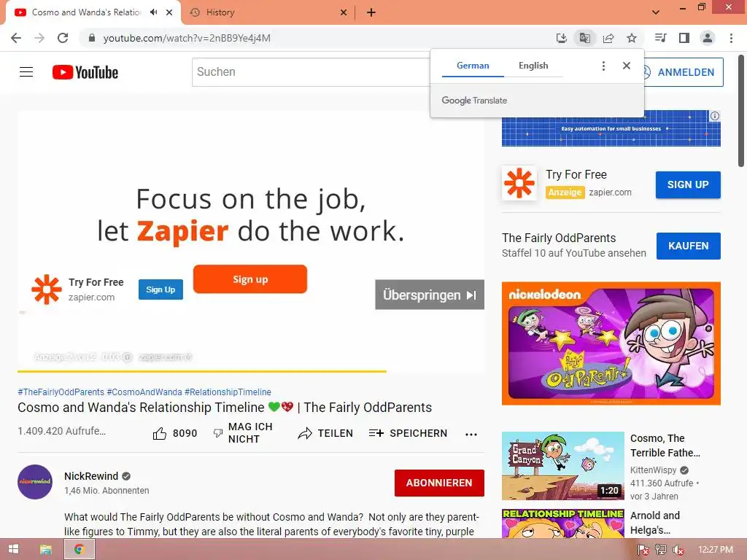Open NickRewind channel name link
747x560 pixels.
click(91, 476)
